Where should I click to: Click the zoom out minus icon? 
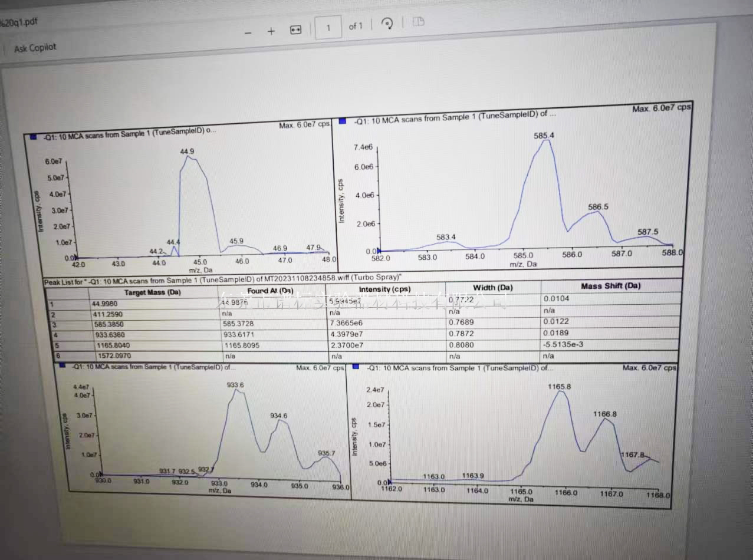(248, 32)
